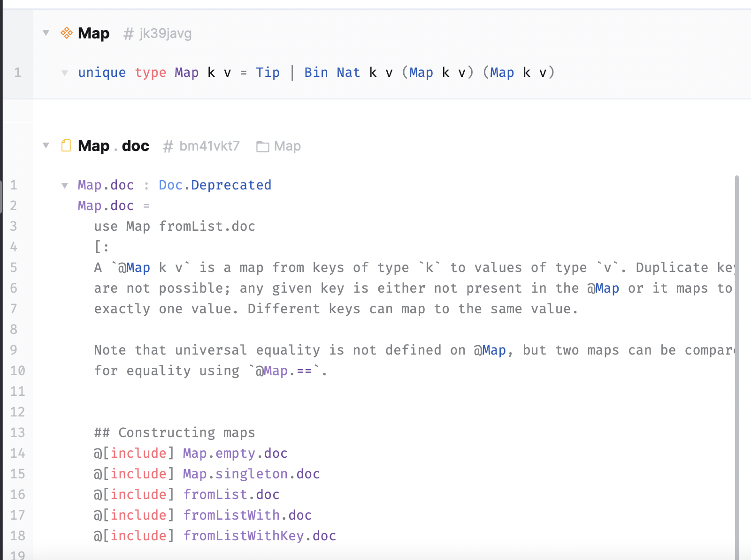Image resolution: width=751 pixels, height=560 pixels.
Task: Click the folder icon before the Map namespace
Action: point(262,146)
